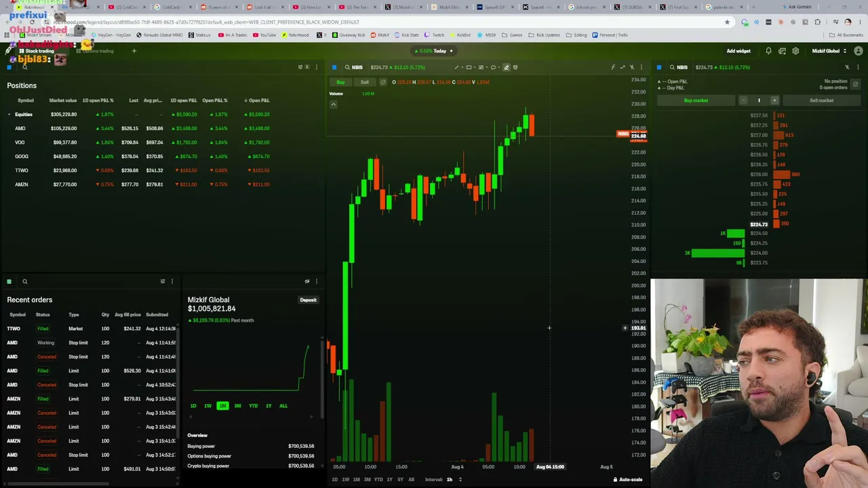Open the compare symbols chart icon

click(x=623, y=67)
